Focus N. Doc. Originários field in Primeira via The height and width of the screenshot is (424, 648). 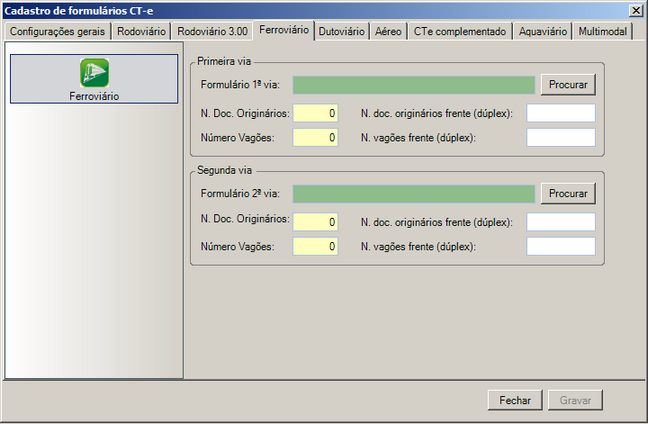[x=315, y=113]
